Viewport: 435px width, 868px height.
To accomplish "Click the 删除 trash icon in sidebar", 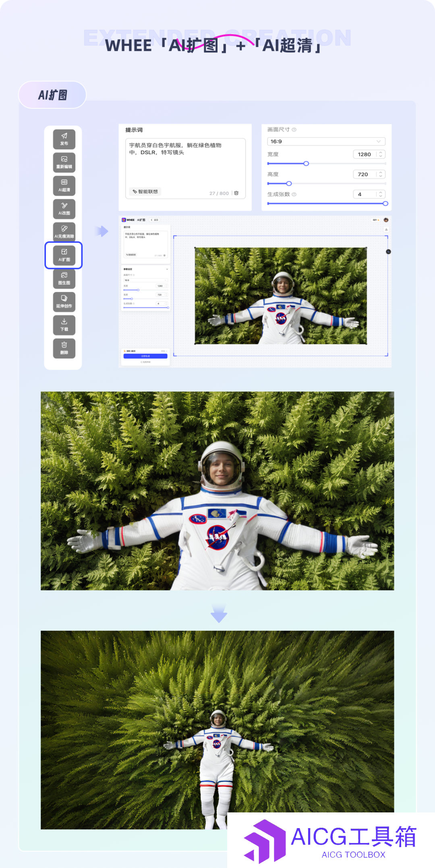I will point(64,348).
